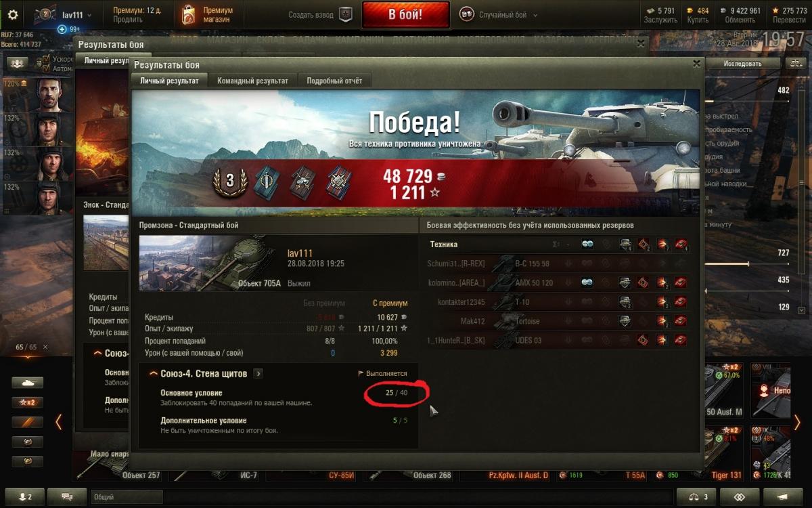The width and height of the screenshot is (812, 508).
Task: Click the Общий chat input field
Action: (127, 496)
